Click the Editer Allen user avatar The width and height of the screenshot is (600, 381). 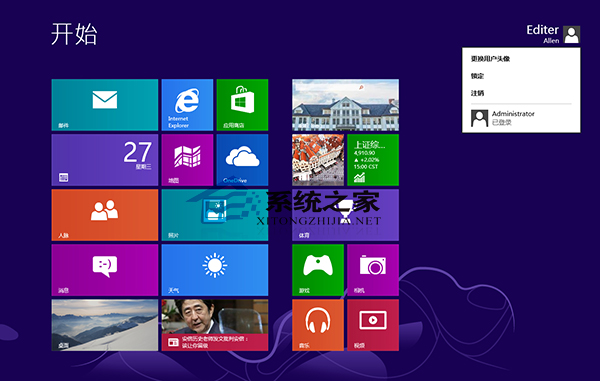tap(572, 34)
